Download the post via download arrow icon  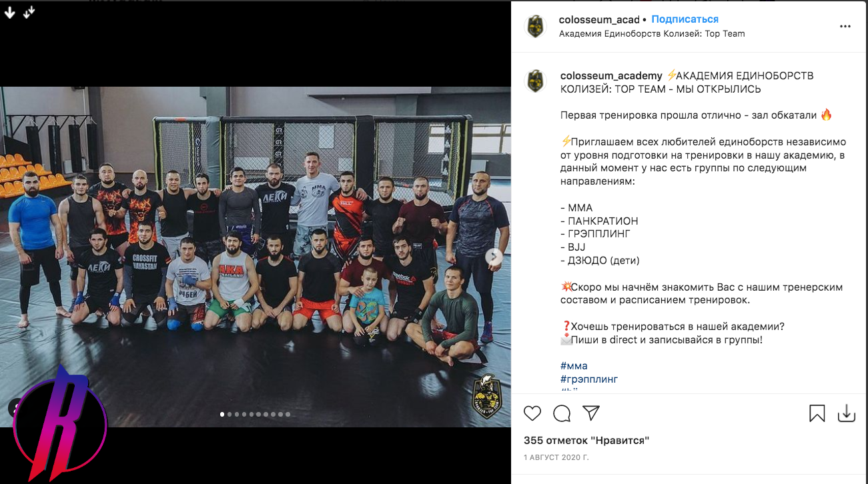pyautogui.click(x=847, y=413)
